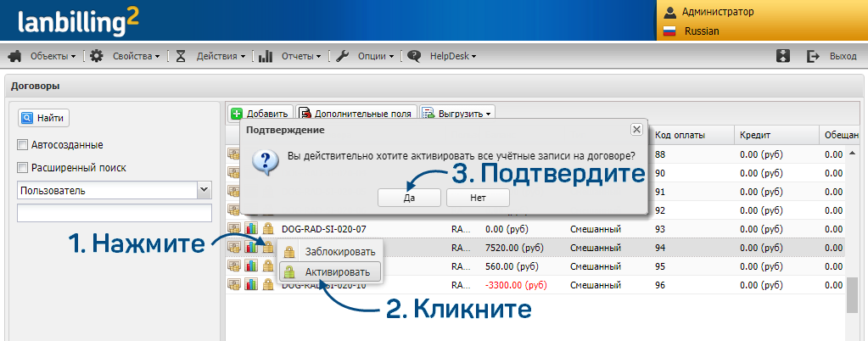Click lock icon in row with 7520.00 balance

(x=268, y=248)
